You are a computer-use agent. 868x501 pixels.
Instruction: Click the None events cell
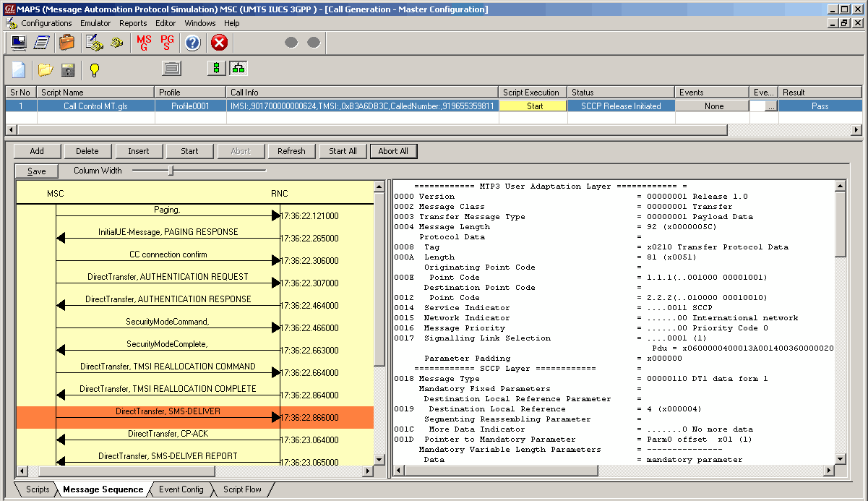pos(714,106)
